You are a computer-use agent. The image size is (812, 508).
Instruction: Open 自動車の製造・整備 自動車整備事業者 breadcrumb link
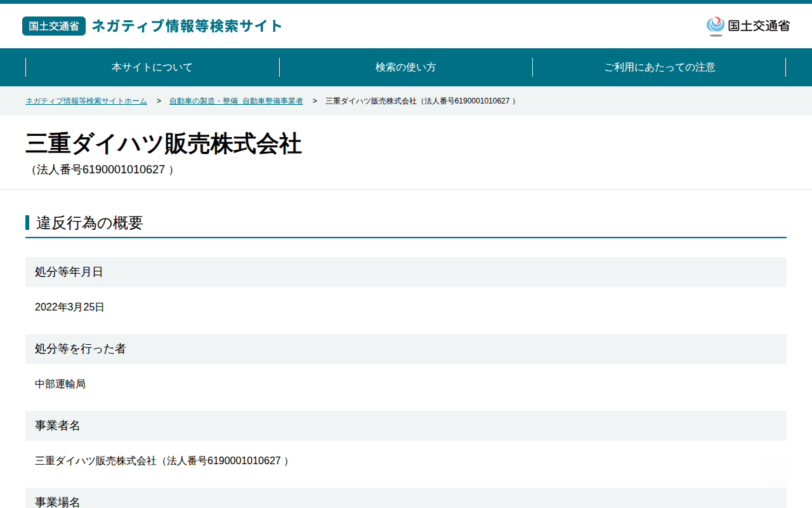click(236, 101)
